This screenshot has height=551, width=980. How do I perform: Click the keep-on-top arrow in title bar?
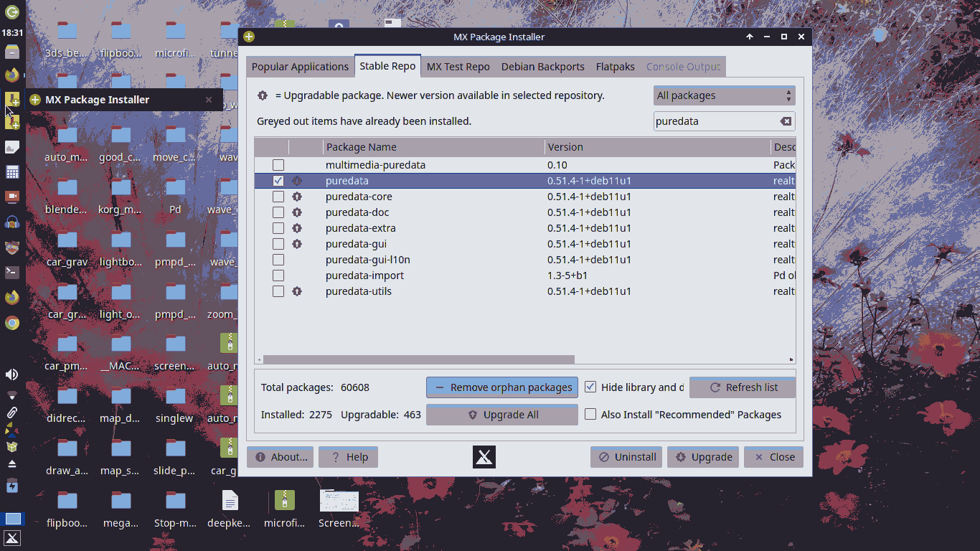[x=750, y=37]
